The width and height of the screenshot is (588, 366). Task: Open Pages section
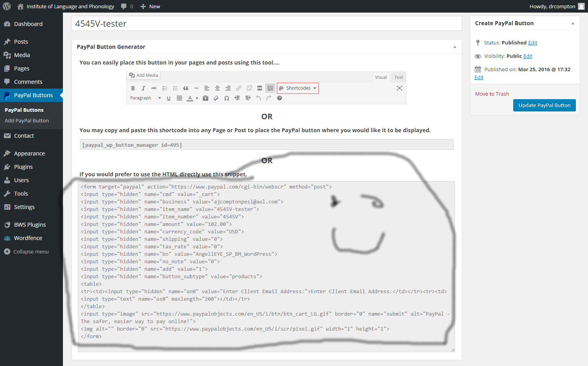(22, 68)
